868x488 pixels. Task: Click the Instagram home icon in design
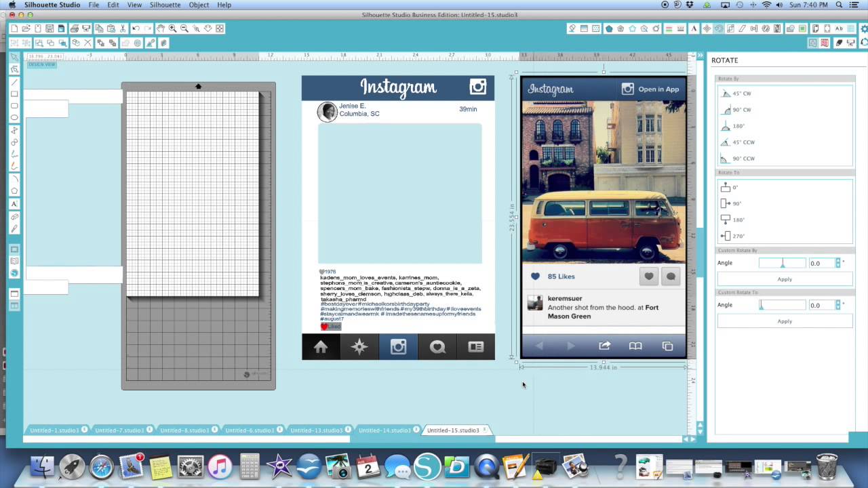(x=321, y=347)
